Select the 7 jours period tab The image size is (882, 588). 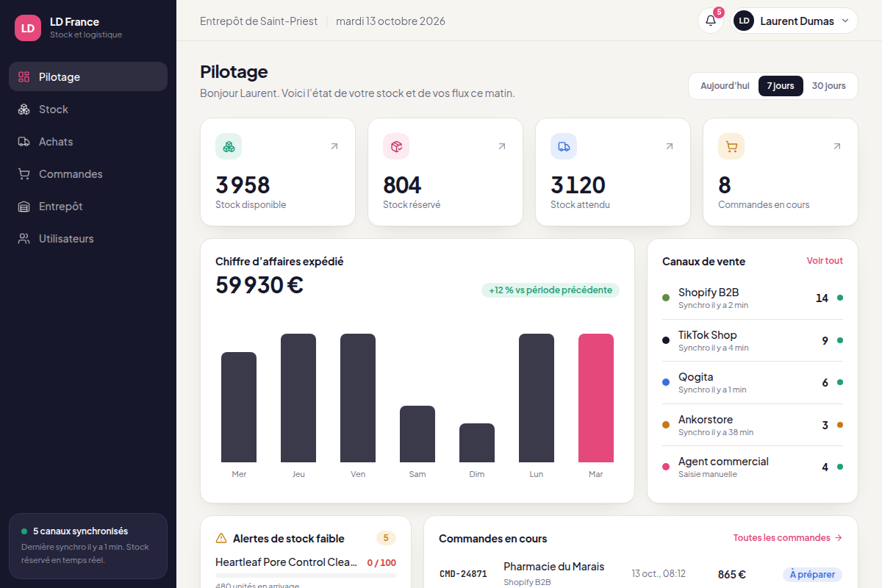tap(781, 86)
